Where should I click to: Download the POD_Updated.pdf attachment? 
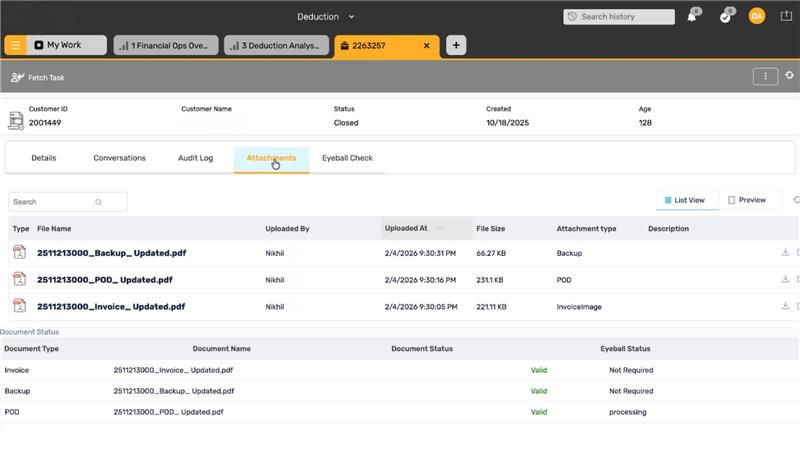pos(785,280)
